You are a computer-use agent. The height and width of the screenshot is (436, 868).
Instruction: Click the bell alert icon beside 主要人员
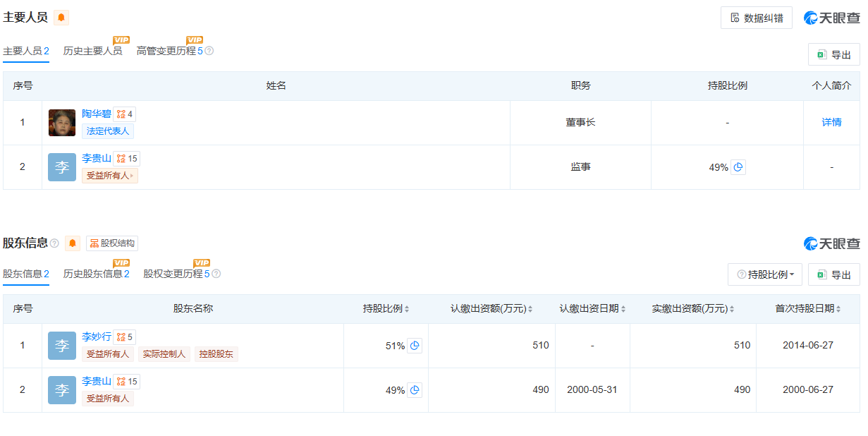click(x=61, y=18)
